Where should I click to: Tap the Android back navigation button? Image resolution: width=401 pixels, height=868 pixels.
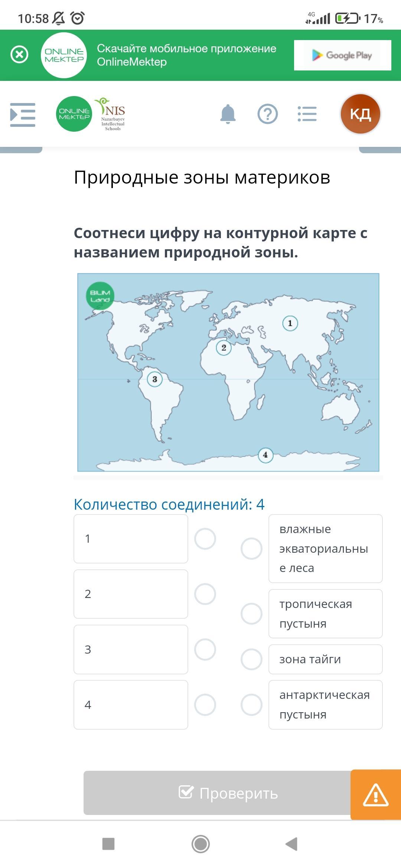291,844
